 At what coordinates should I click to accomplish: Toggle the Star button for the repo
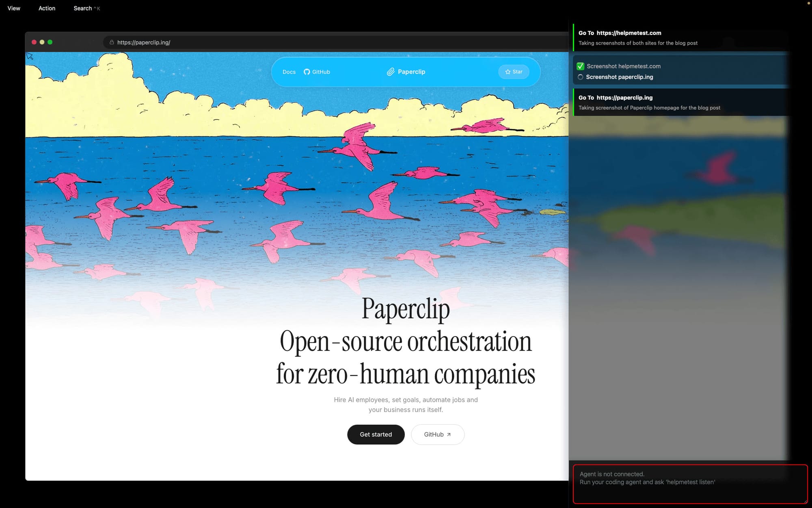(x=514, y=72)
